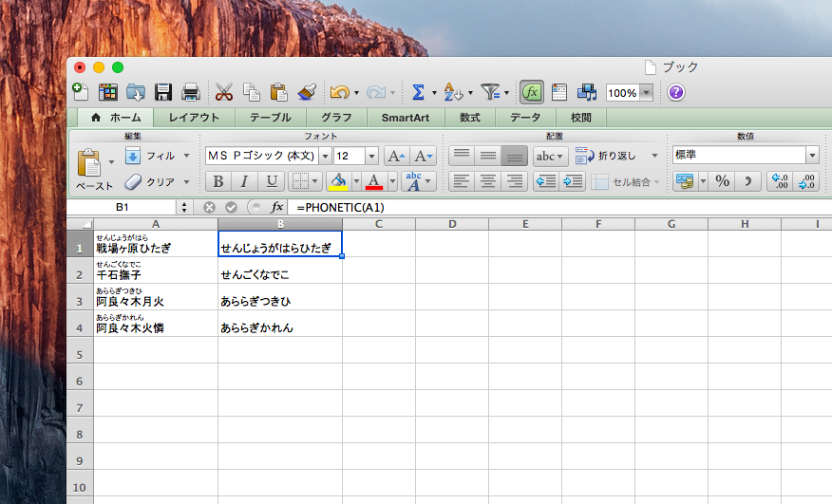Sort A to Z icon

pos(453,92)
